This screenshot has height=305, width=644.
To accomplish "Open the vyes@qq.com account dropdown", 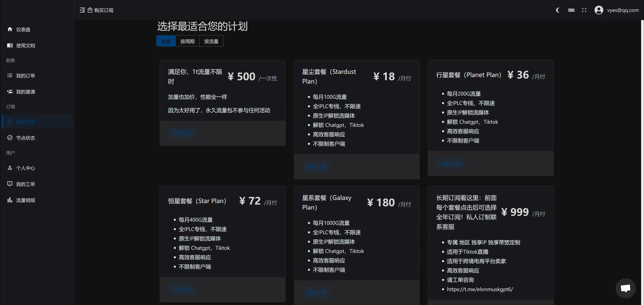I will [x=623, y=10].
